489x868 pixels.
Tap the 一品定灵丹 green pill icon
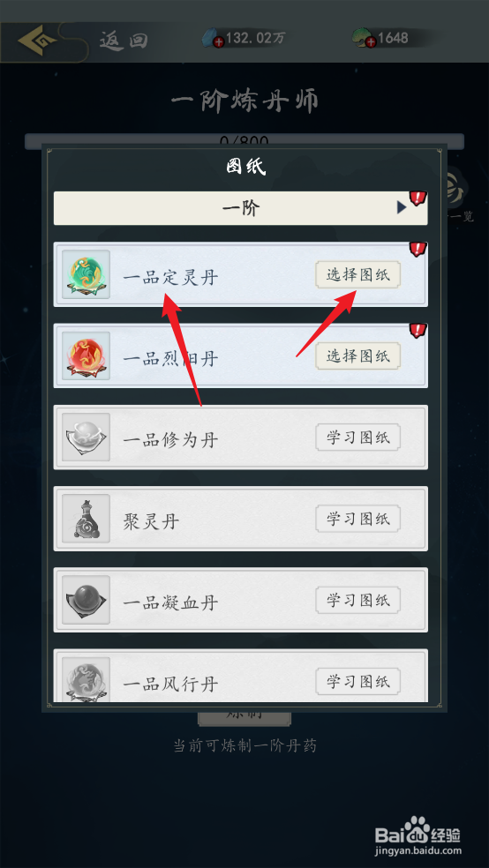click(86, 274)
